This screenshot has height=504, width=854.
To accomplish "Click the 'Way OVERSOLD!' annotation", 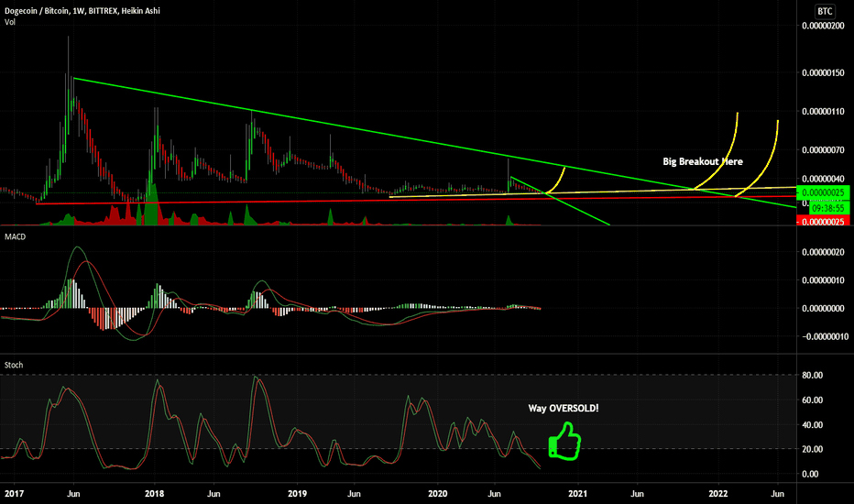I will click(564, 408).
